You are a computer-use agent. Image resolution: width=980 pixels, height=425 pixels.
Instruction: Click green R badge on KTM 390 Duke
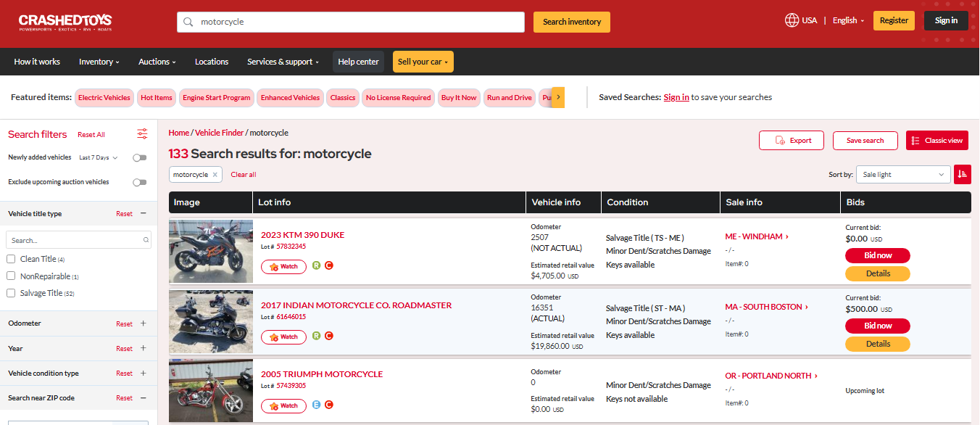(x=316, y=265)
